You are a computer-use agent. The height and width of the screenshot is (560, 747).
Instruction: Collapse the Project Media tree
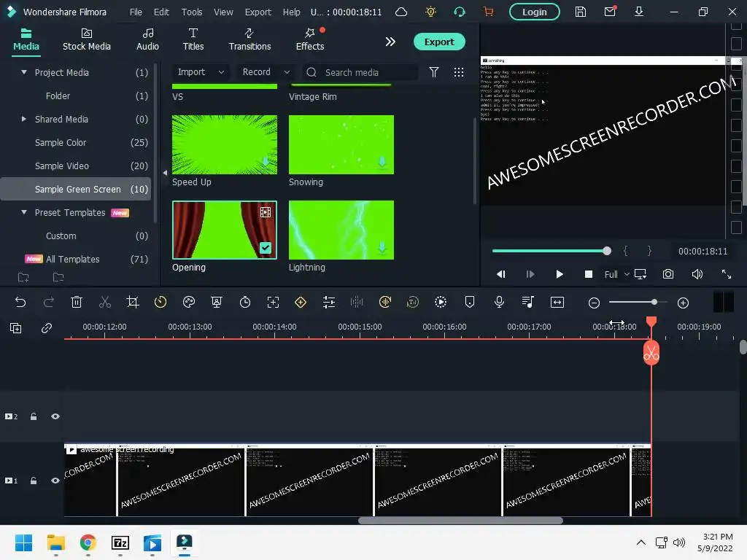pos(24,72)
